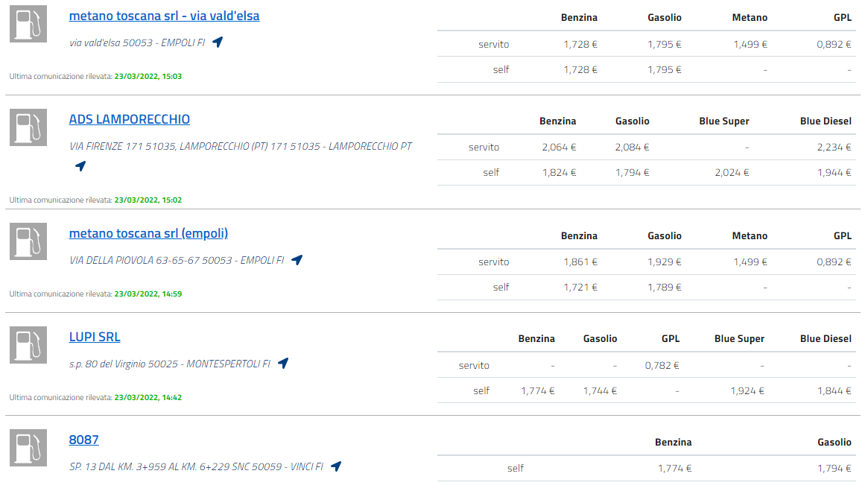Click fuel pump icon beside station 8087
Screen dimensions: 868x494
[x=28, y=448]
